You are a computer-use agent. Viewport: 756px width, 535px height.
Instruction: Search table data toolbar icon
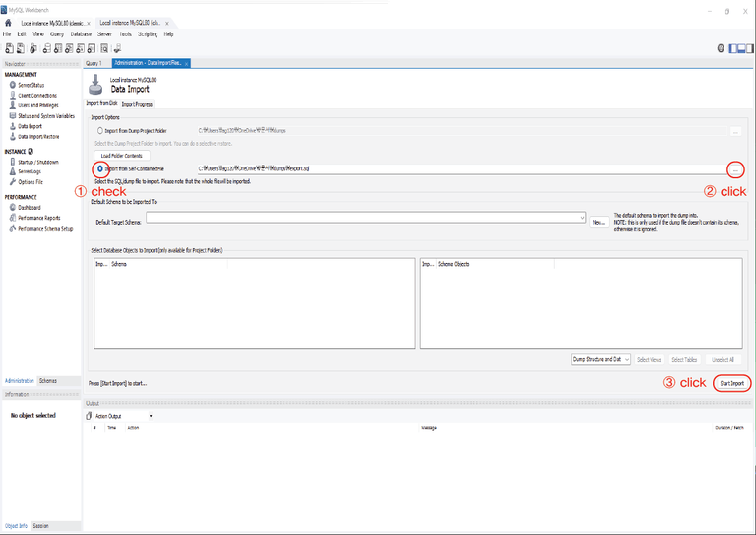[104, 48]
